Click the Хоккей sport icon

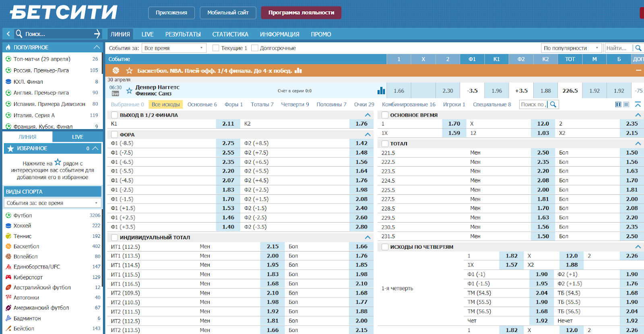coord(8,226)
